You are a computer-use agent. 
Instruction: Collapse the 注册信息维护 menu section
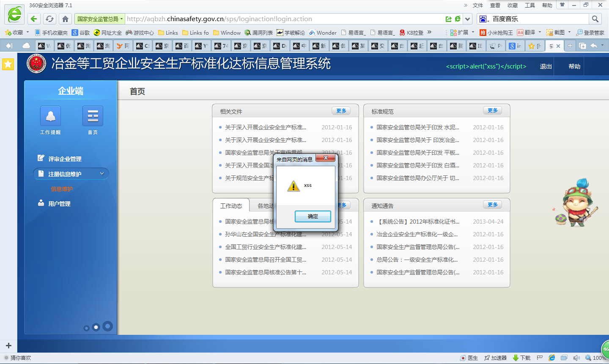(102, 174)
